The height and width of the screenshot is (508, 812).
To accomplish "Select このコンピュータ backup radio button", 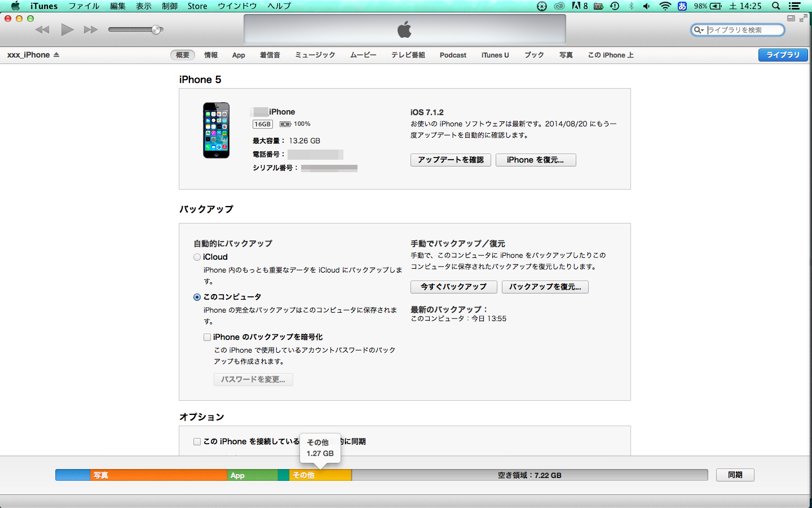I will [197, 297].
